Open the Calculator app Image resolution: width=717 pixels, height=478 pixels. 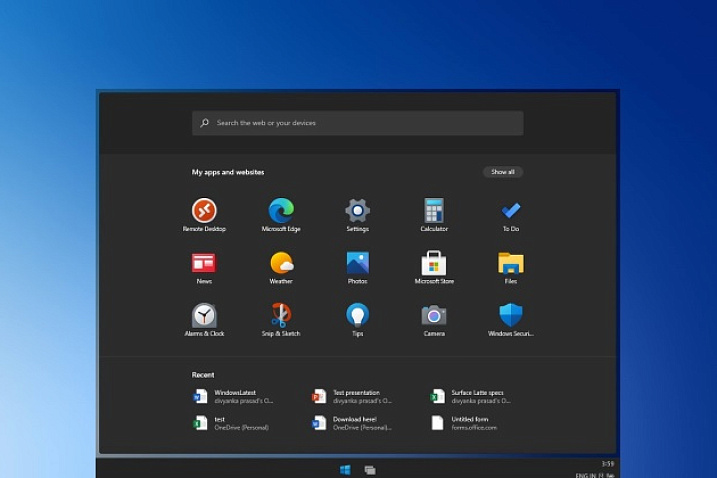(x=434, y=215)
